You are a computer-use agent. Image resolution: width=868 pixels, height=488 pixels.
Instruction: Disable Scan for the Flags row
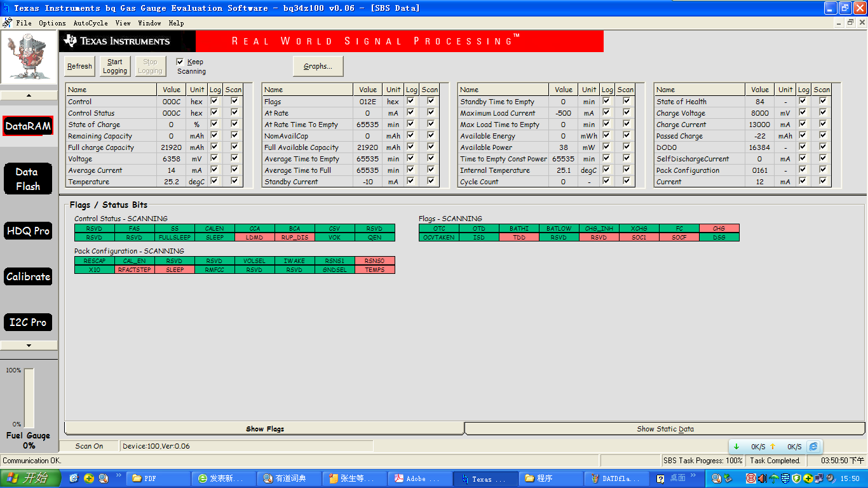431,102
